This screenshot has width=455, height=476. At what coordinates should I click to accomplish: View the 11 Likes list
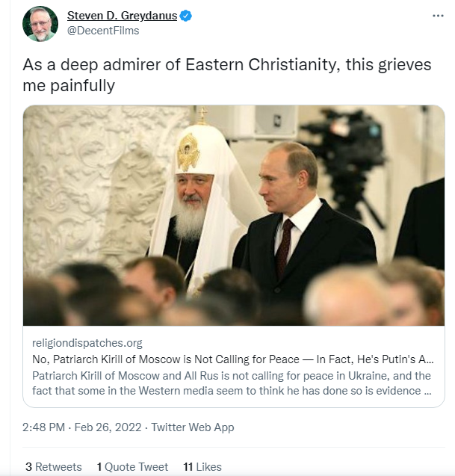coord(202,466)
